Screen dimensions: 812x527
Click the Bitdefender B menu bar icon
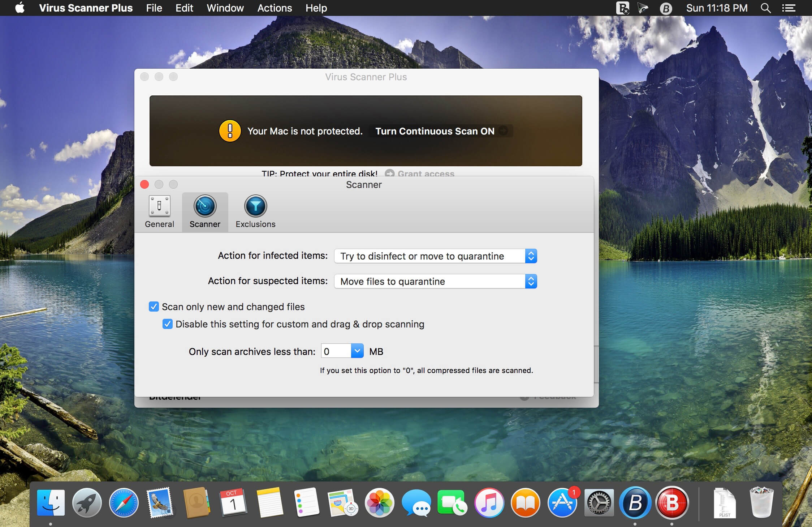[x=666, y=8]
